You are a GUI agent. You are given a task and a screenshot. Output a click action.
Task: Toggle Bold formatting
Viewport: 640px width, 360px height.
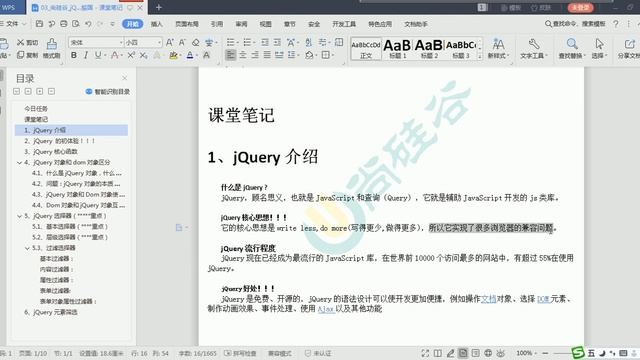[x=74, y=55]
